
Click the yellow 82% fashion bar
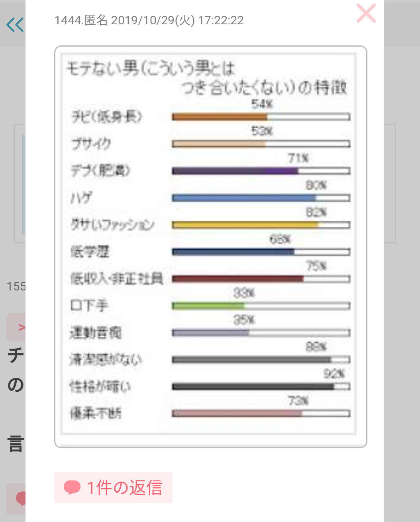[261, 225]
